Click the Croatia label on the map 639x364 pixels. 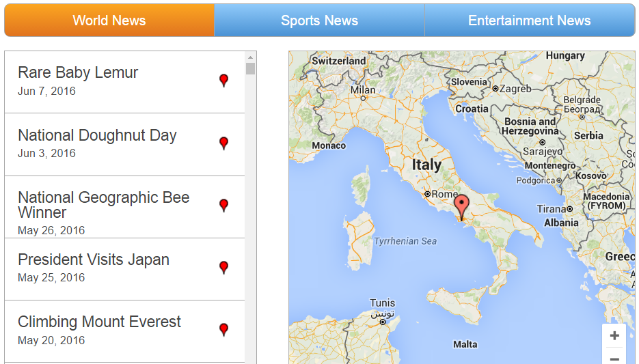point(472,109)
